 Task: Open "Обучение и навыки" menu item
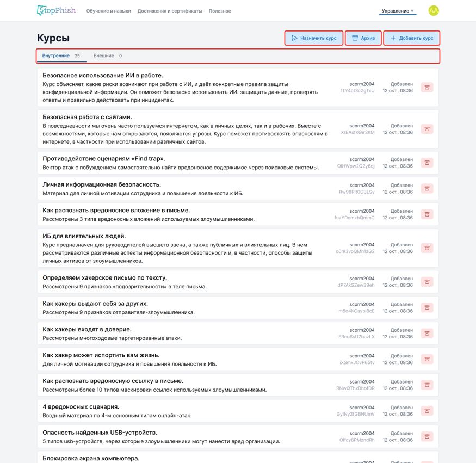pos(108,11)
